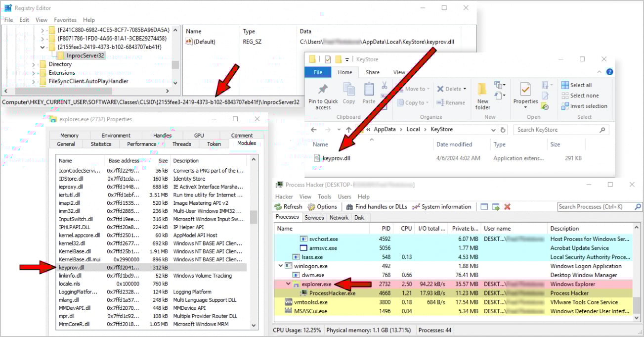Collapse the {2155fee3-2419...} registry key
The image size is (644, 337).
(x=42, y=47)
